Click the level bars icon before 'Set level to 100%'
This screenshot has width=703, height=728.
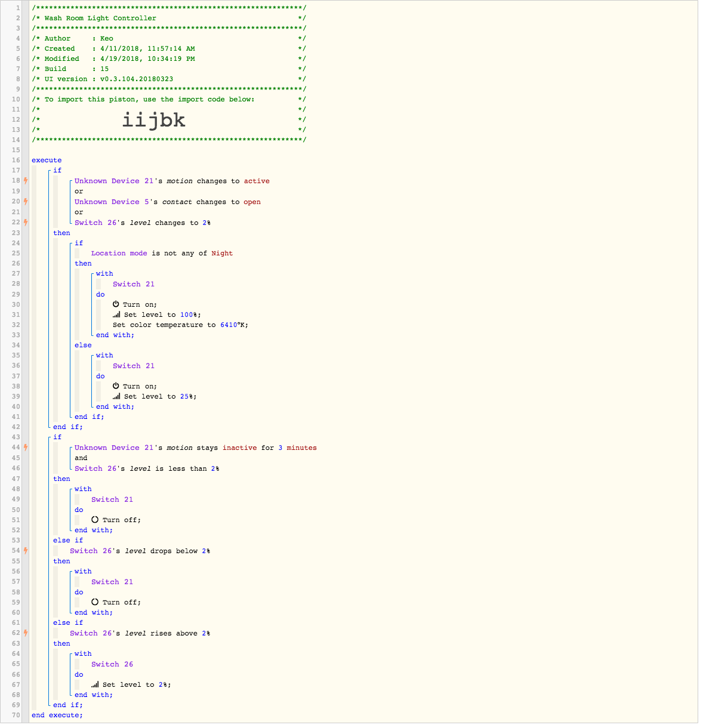coord(116,314)
